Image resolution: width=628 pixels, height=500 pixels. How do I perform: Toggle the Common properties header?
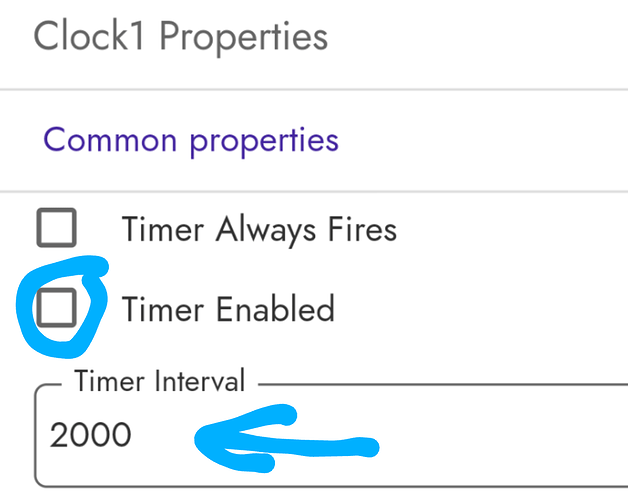coord(191,140)
